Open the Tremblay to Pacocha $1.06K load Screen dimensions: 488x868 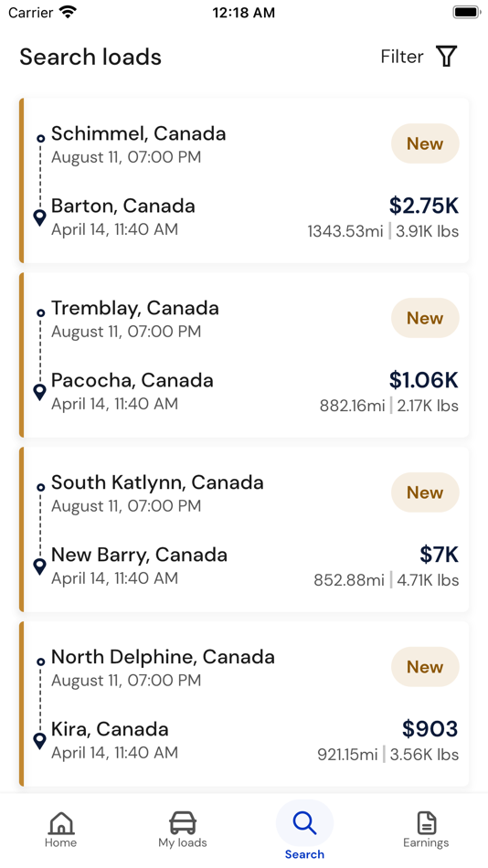244,355
